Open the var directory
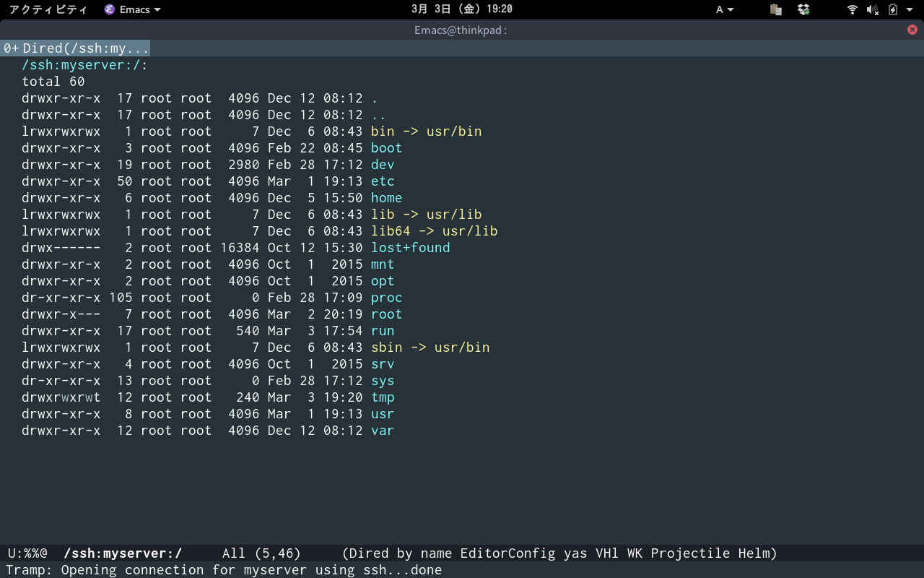The width and height of the screenshot is (924, 578). coord(383,431)
